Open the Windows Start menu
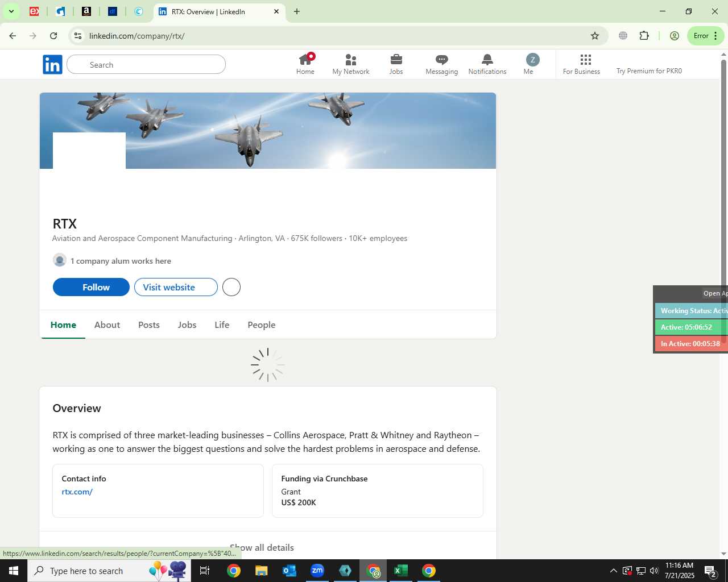728x582 pixels. click(x=14, y=571)
